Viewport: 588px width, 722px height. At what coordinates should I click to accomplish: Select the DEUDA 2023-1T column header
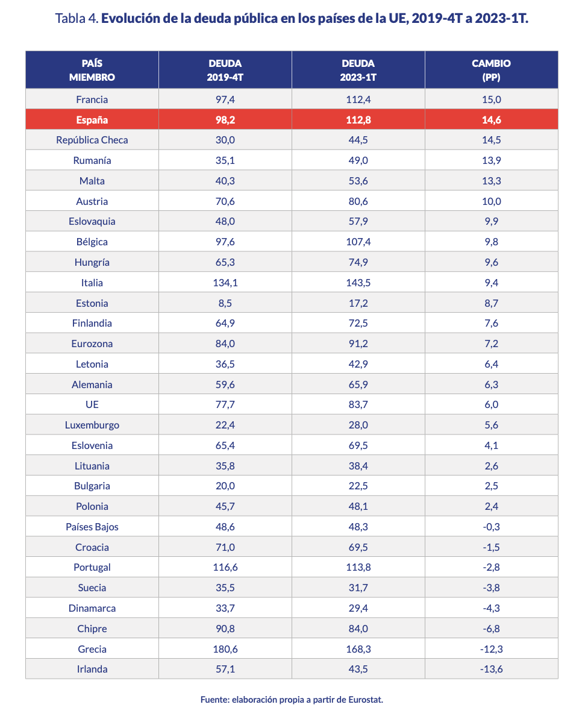tap(358, 70)
